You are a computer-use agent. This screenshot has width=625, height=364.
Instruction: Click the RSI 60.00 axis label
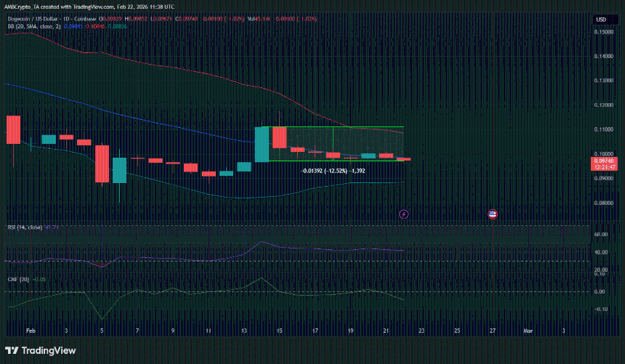click(x=601, y=235)
